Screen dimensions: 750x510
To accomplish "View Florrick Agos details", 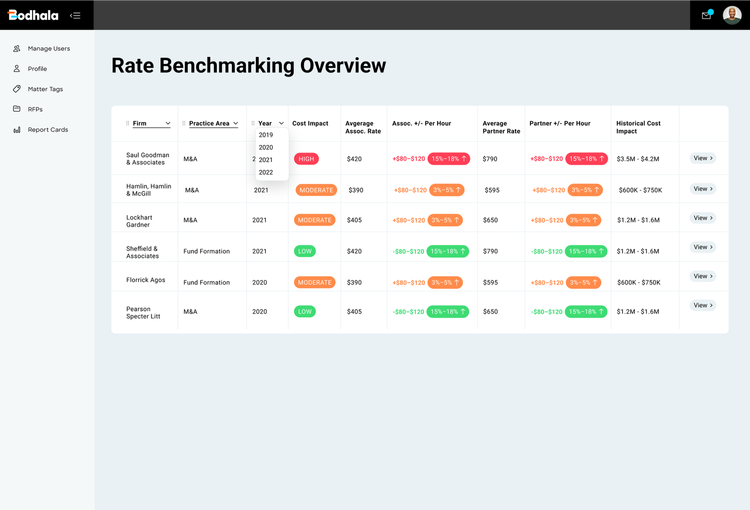I will tap(703, 276).
